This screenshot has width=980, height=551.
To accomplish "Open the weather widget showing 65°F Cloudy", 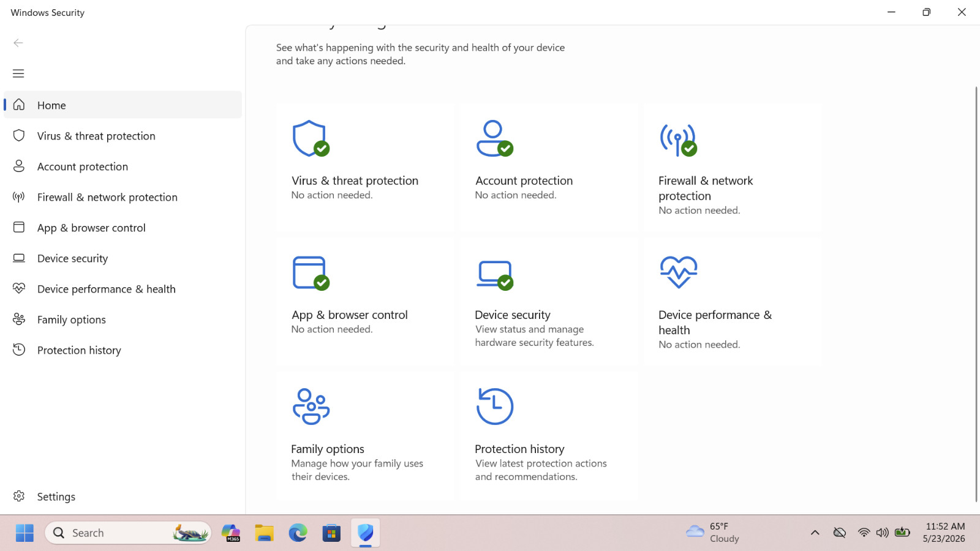I will 713,533.
